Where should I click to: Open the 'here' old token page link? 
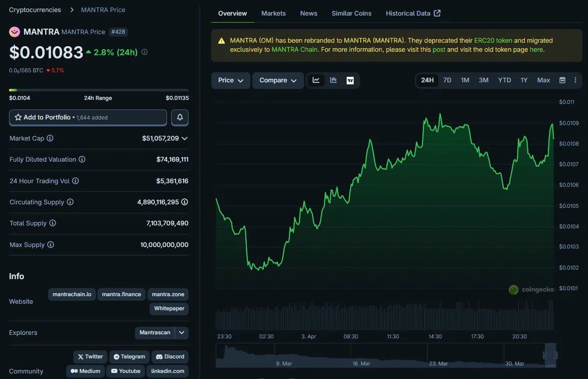[x=536, y=50]
